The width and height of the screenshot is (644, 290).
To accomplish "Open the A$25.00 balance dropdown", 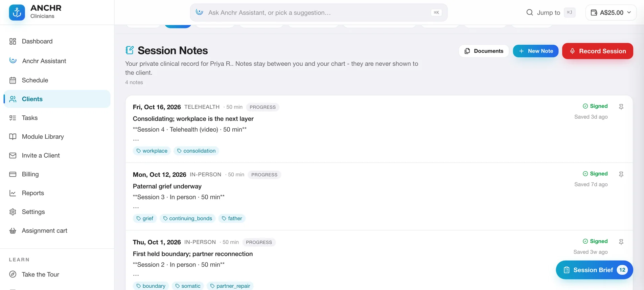I will coord(611,13).
